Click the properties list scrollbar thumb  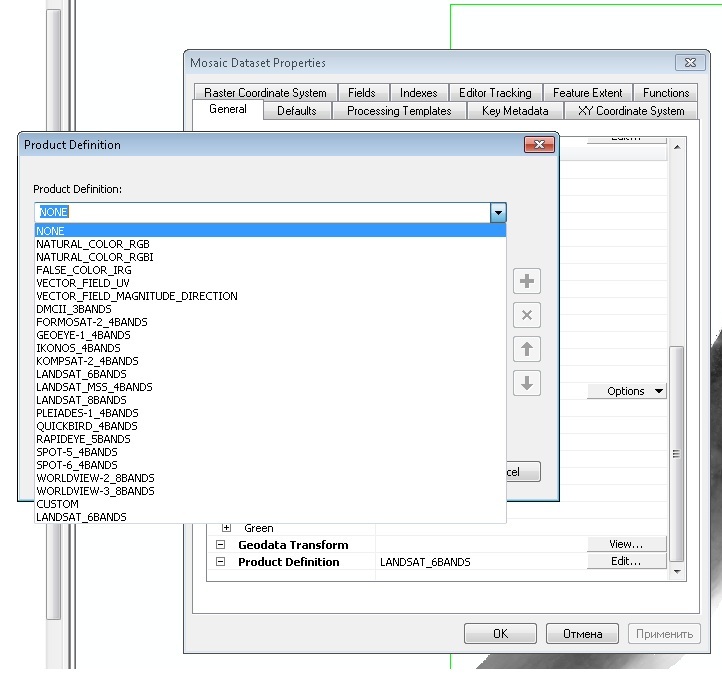click(676, 454)
